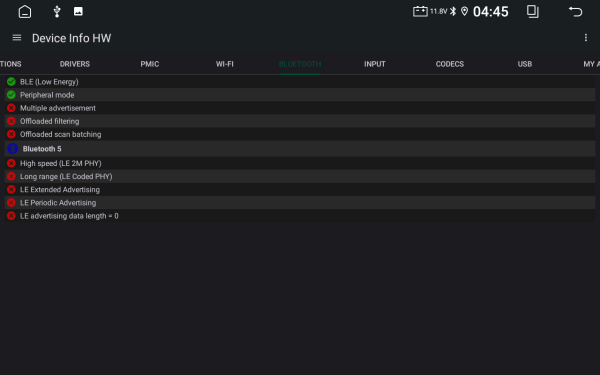Click green check icon beside Peripheral mode
Screen dimensions: 600x375
[11, 95]
